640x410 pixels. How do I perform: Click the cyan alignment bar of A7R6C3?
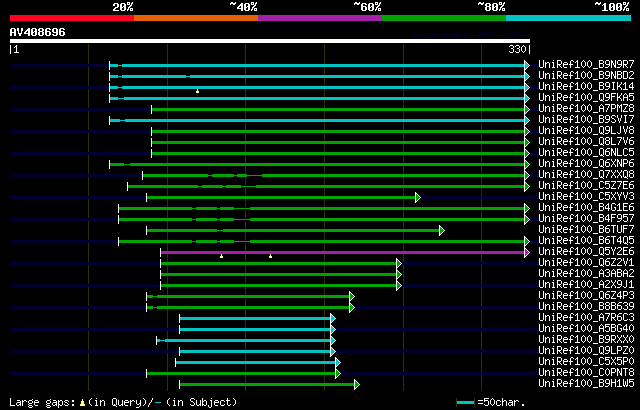tap(255, 319)
